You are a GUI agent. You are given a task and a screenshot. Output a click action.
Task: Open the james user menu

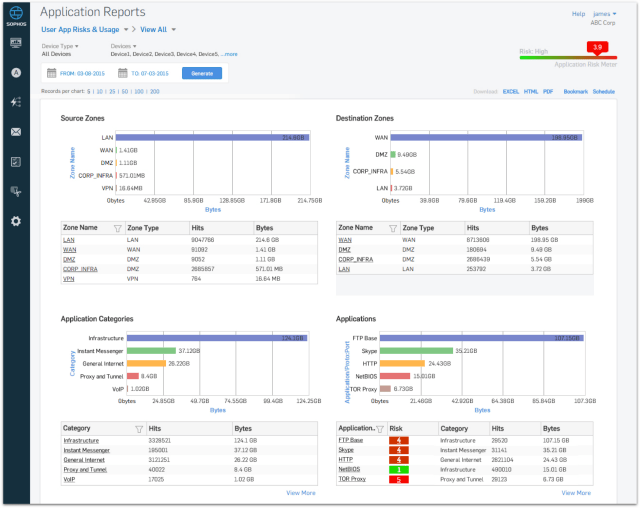(x=606, y=14)
